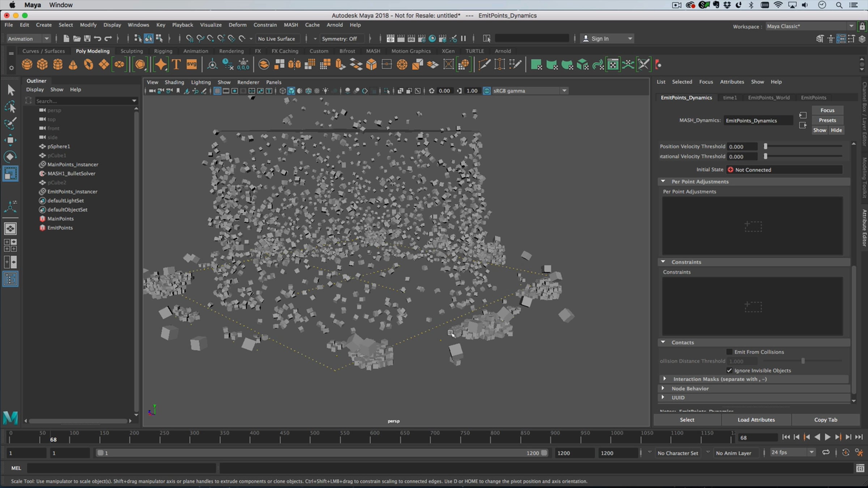The width and height of the screenshot is (868, 488).
Task: Click the SVG tool shelf icon
Action: tap(191, 65)
